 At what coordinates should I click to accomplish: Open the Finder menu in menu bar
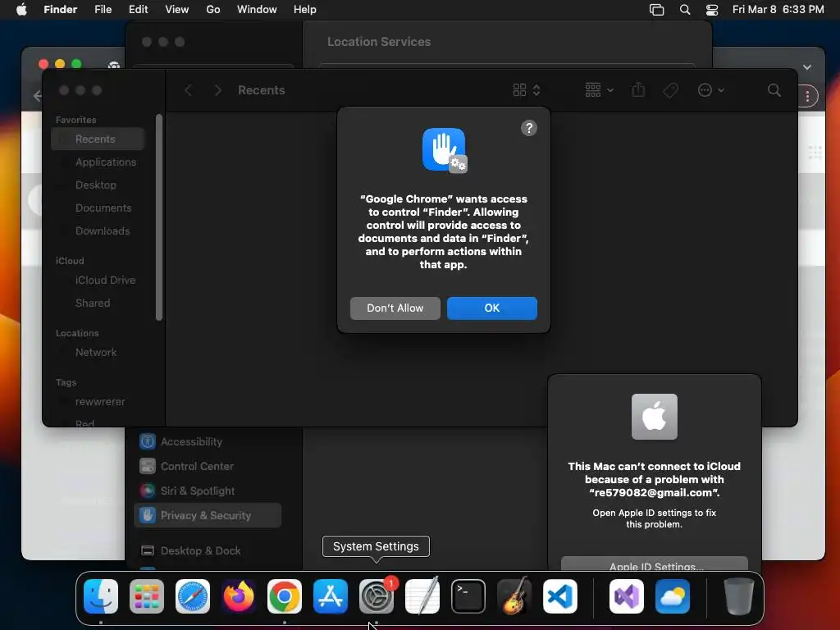pyautogui.click(x=60, y=10)
